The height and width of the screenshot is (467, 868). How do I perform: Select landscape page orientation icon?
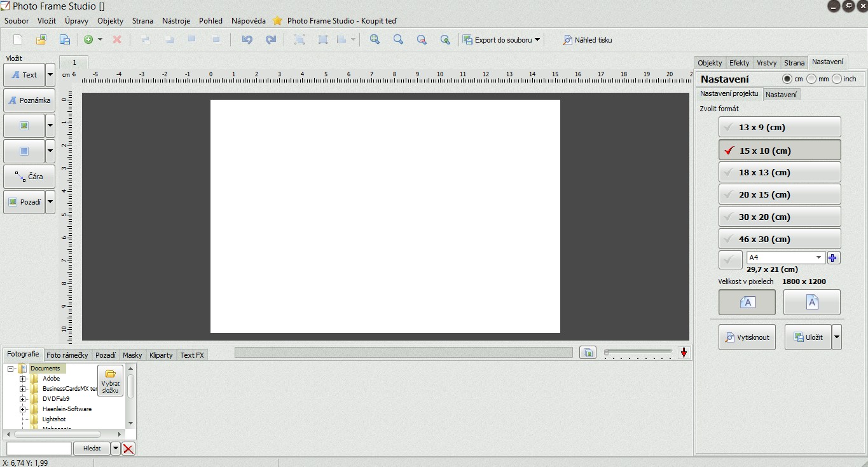pos(747,302)
